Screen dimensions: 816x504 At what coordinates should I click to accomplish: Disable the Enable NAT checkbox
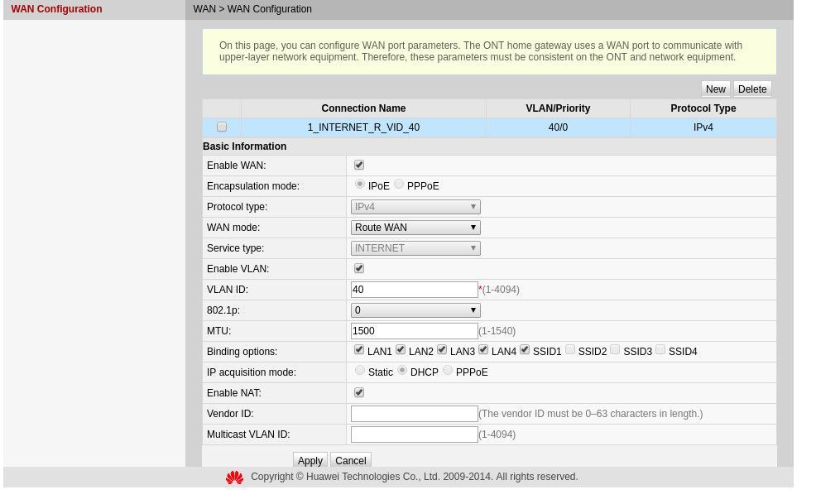(x=359, y=392)
